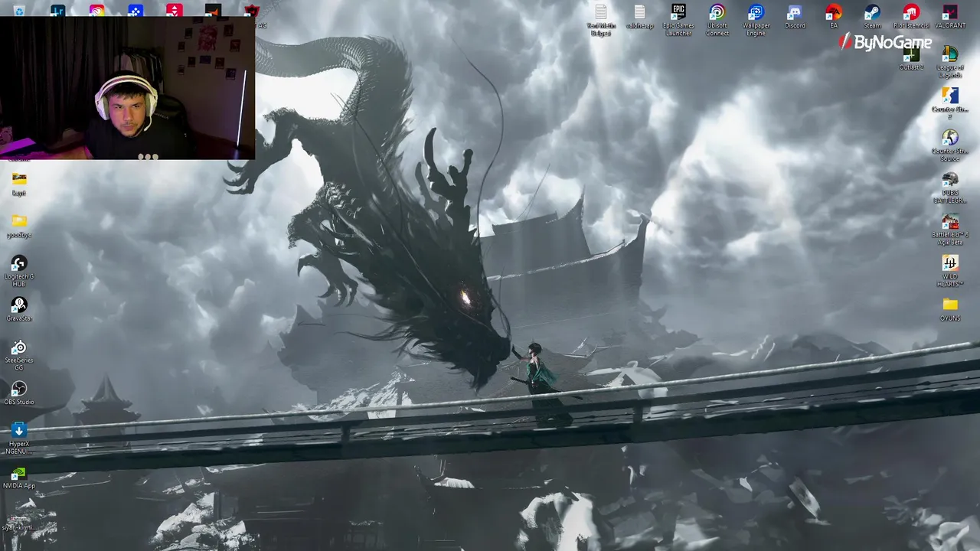
Task: Select the valoheap text file
Action: pyautogui.click(x=639, y=16)
